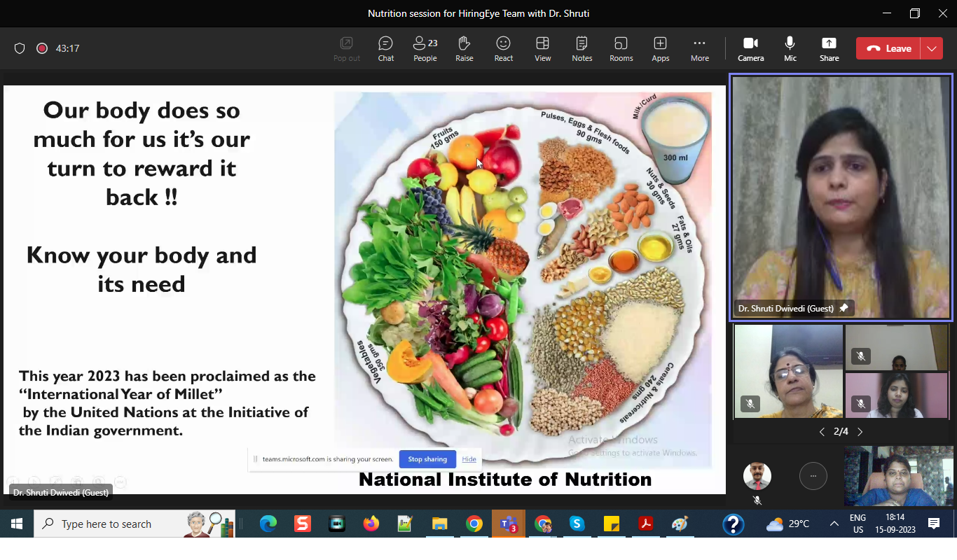The image size is (957, 560).
Task: Open the View layout options
Action: click(542, 49)
